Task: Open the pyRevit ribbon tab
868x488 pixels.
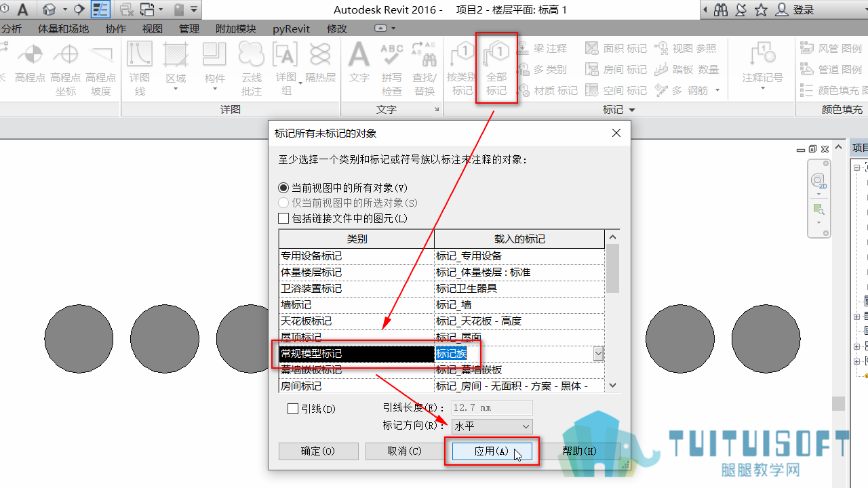Action: 292,28
